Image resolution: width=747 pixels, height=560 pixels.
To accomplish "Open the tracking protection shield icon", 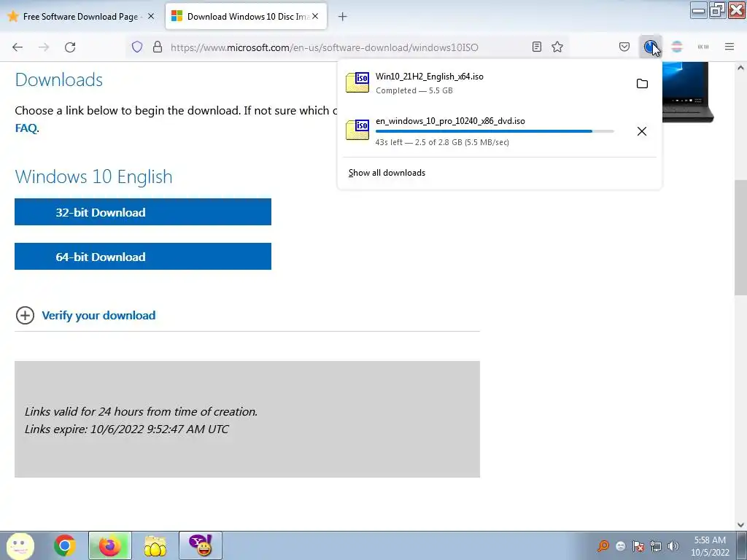I will 137,47.
